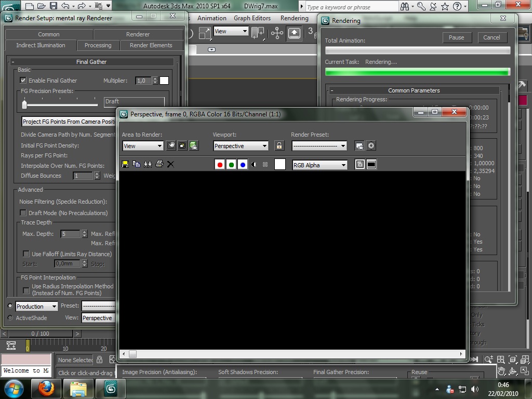This screenshot has height=399, width=532.
Task: Collapse the Final Gather rollout
Action: [13, 62]
